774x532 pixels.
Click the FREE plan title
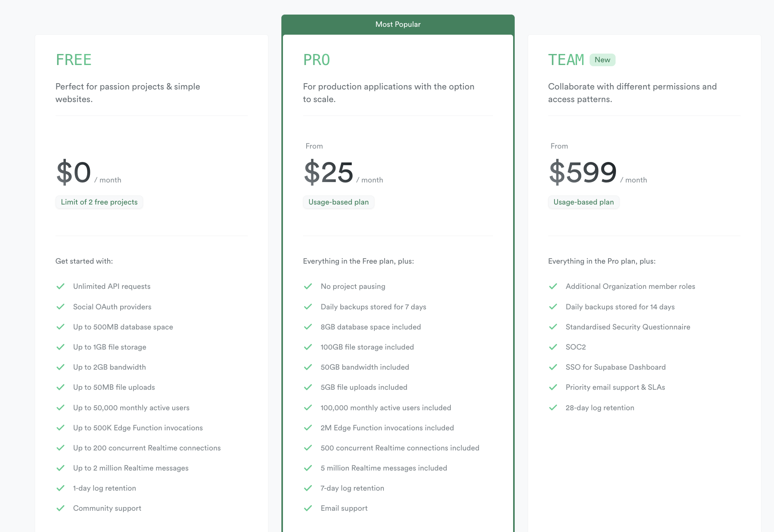click(73, 60)
